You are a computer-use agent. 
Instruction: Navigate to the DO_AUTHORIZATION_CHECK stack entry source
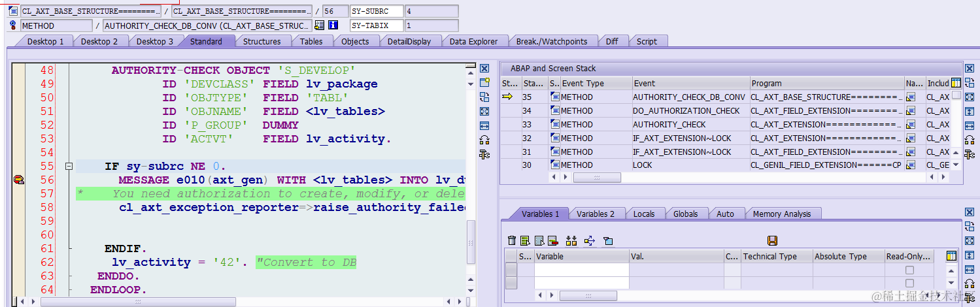[x=911, y=111]
